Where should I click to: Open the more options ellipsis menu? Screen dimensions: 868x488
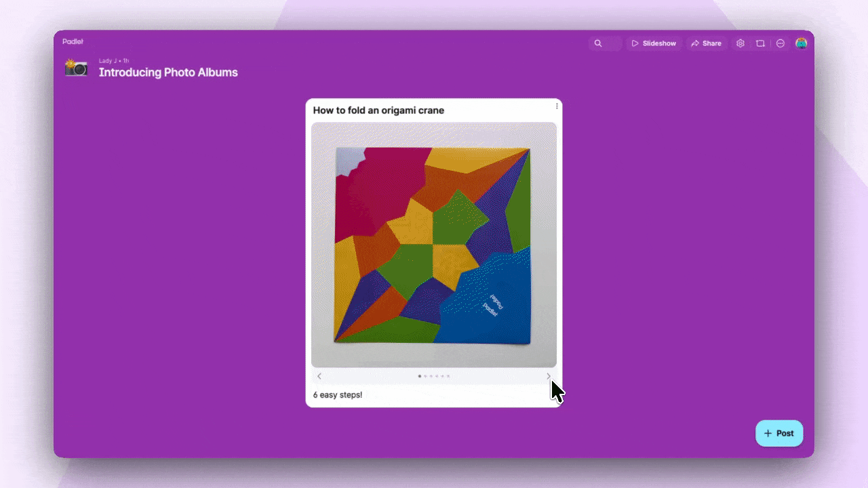point(780,43)
